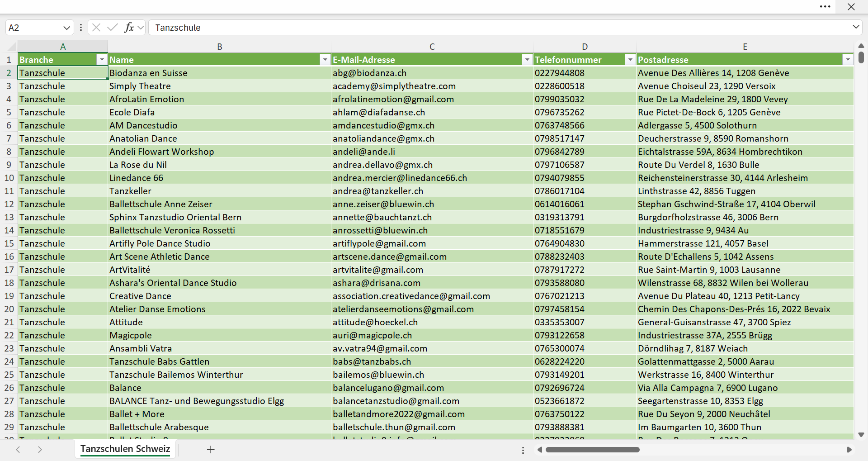Select the Branche header cell
This screenshot has width=868, height=461.
point(63,60)
